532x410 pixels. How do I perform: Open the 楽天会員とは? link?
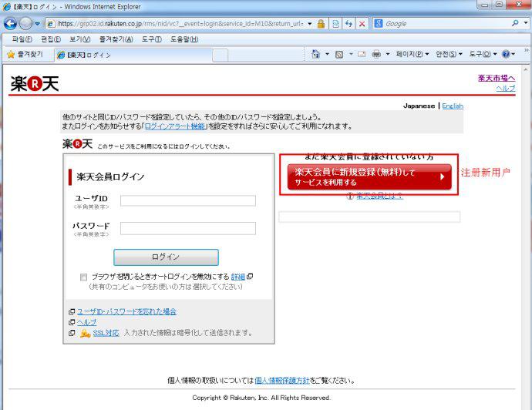(x=379, y=196)
